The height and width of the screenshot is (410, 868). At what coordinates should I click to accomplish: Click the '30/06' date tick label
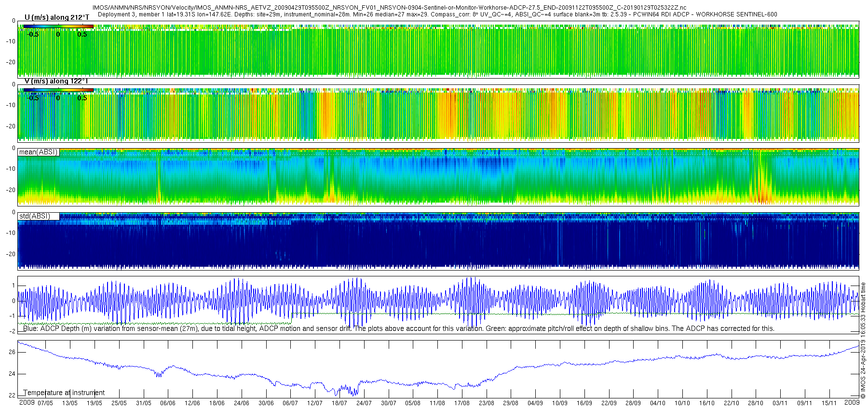coord(266,403)
